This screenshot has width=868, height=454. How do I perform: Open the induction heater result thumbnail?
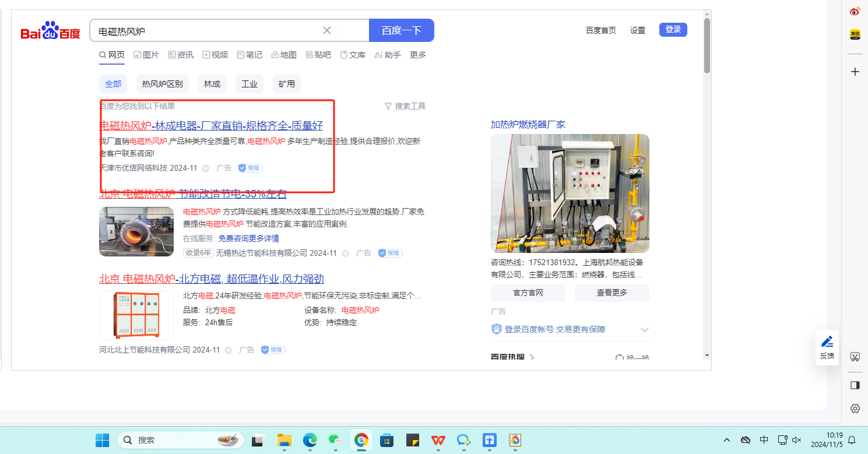pos(136,231)
